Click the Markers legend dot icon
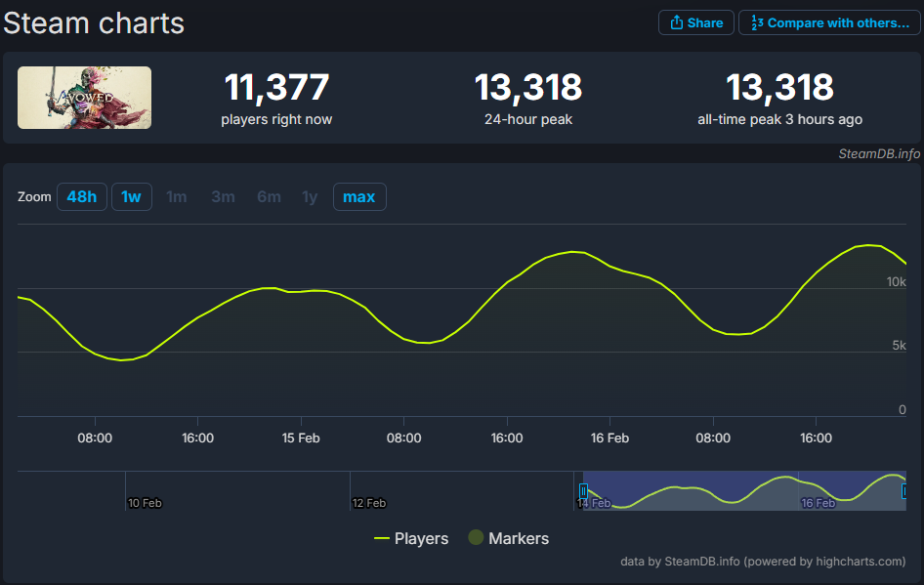The image size is (924, 585). [x=475, y=538]
